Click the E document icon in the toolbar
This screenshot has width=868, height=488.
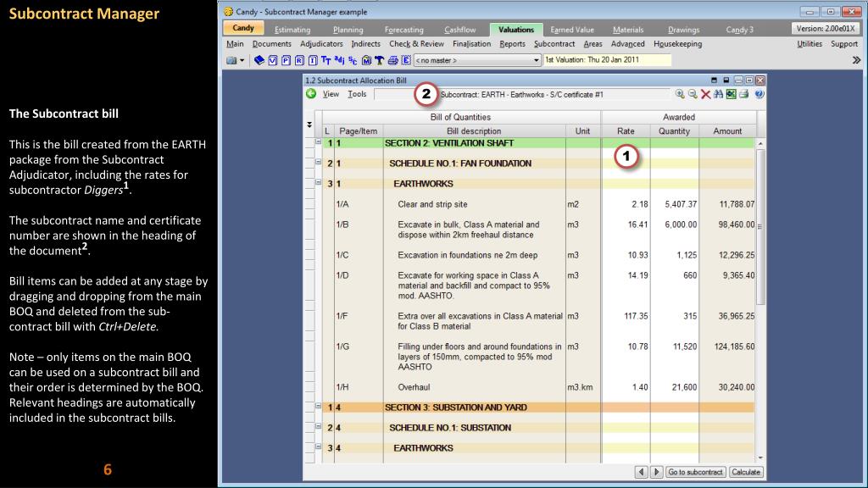point(406,60)
